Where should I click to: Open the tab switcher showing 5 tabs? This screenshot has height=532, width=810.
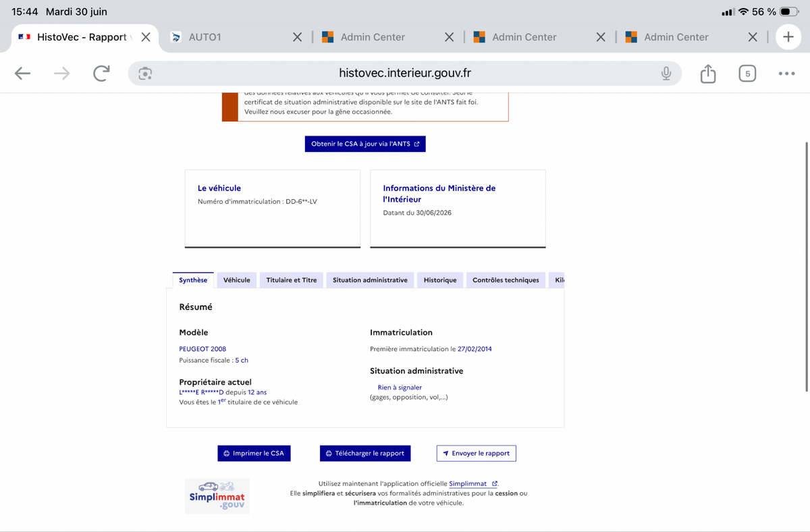coord(747,74)
